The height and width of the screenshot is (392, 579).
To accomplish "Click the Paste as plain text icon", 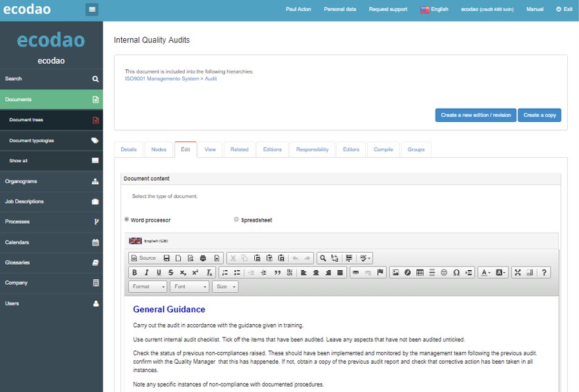I will 269,258.
